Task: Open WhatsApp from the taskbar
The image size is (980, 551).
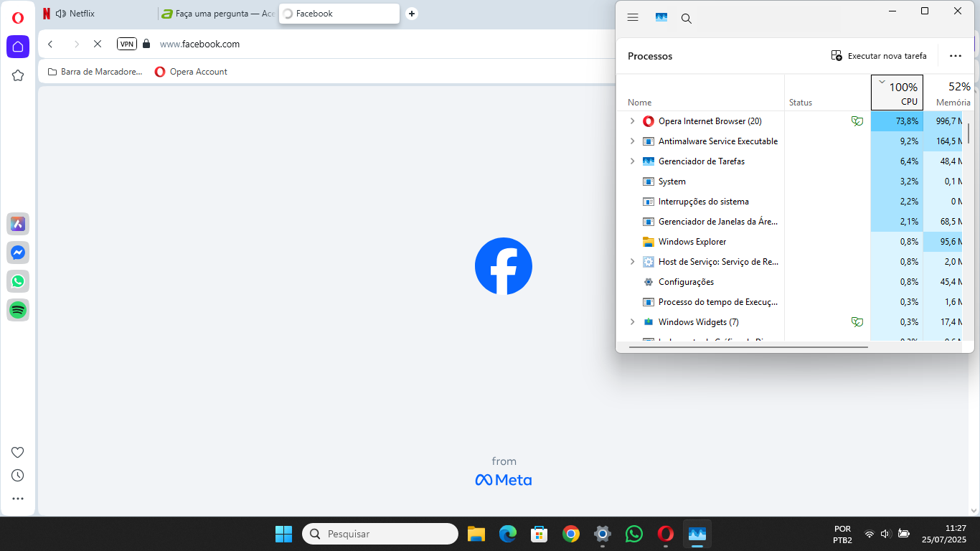Action: (x=634, y=534)
